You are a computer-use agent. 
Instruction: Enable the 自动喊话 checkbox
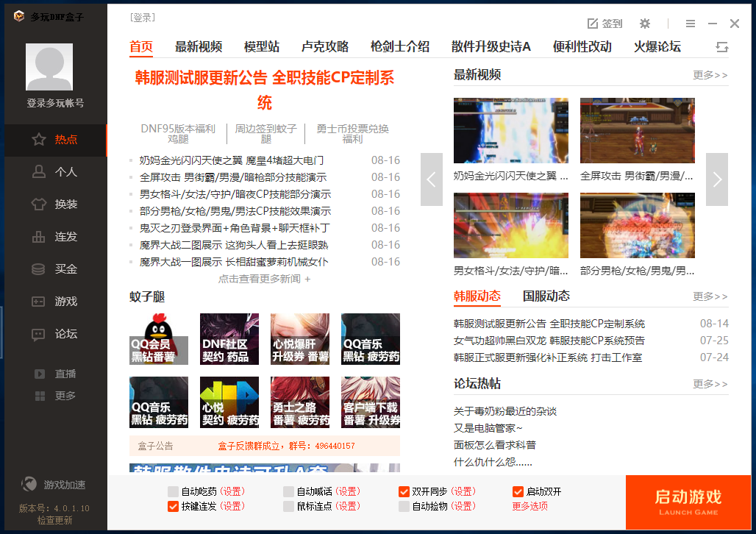288,491
